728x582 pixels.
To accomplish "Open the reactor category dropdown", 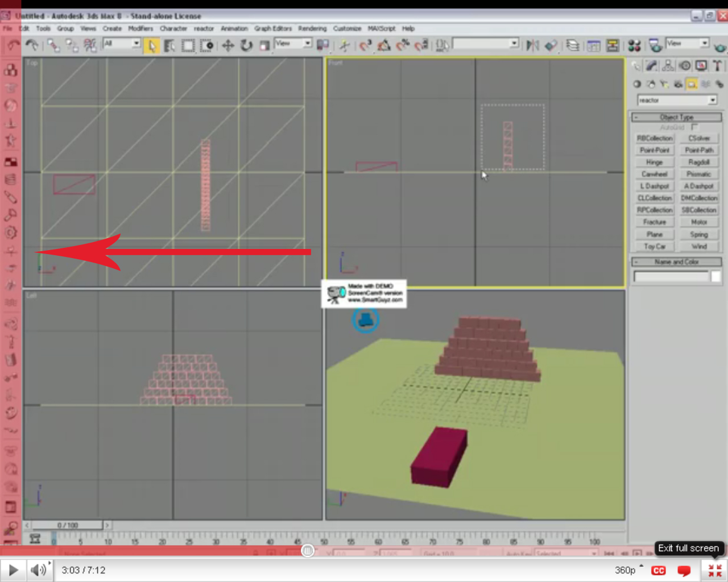I will [x=712, y=100].
